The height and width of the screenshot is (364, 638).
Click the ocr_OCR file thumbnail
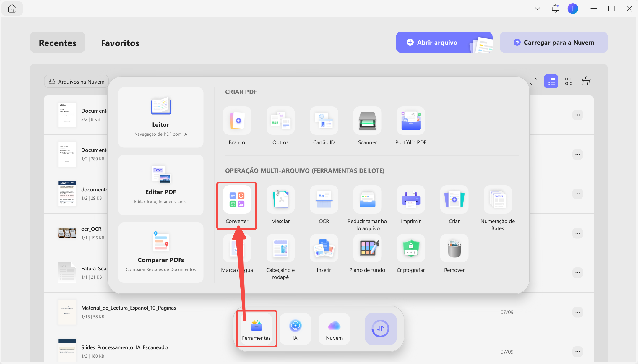click(67, 233)
